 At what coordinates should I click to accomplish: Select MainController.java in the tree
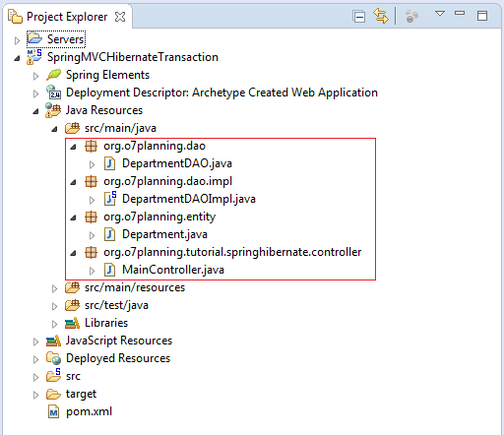[173, 270]
